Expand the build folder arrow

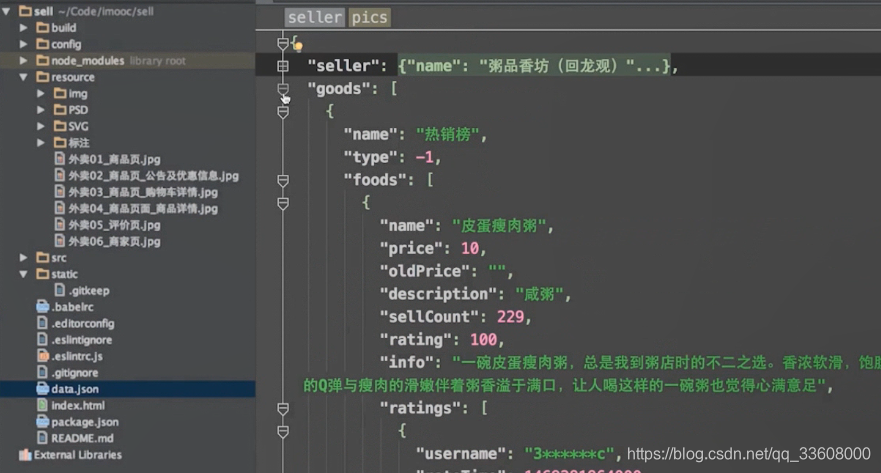pos(24,28)
